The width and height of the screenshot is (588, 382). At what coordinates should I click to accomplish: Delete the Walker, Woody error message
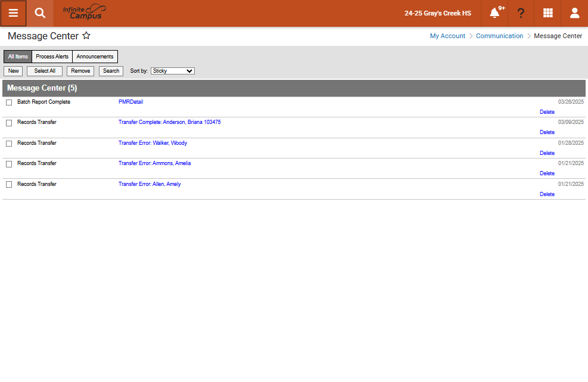click(x=547, y=153)
